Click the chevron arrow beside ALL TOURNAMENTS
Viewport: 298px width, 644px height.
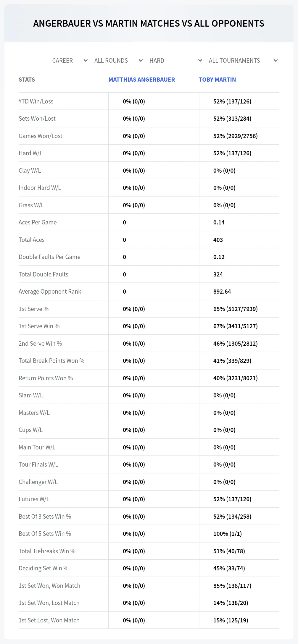click(x=276, y=61)
